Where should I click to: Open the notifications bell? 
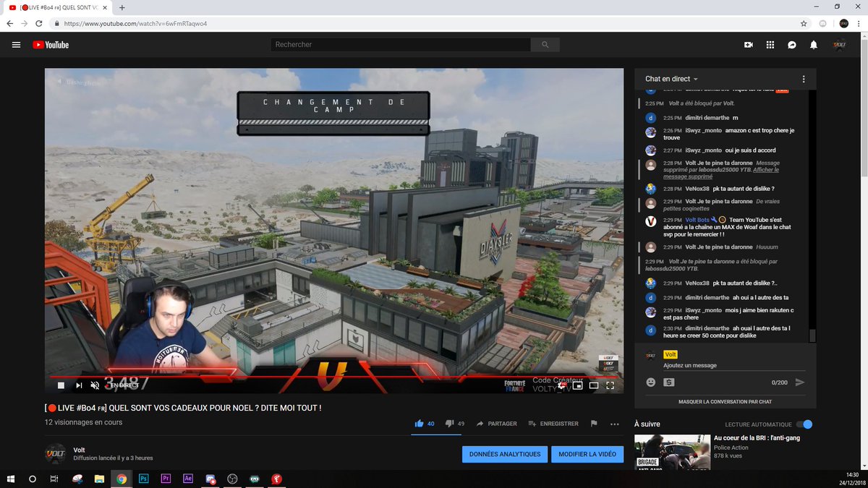pos(814,45)
